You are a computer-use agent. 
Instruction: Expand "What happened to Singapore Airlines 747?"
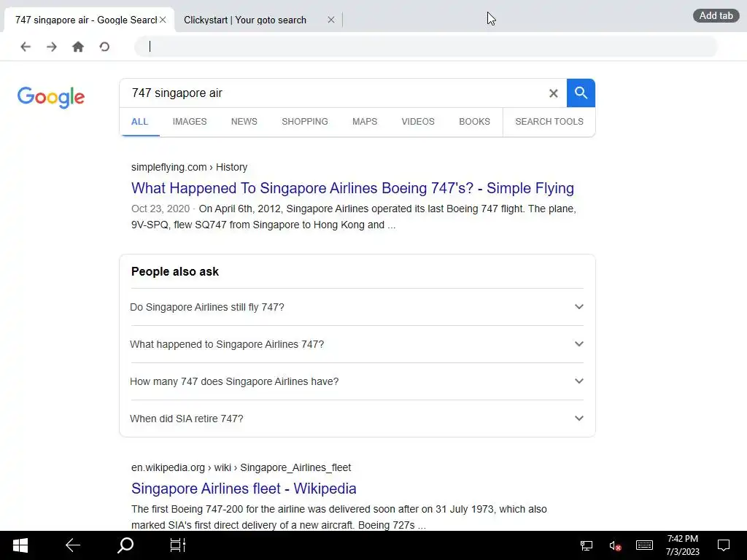pos(357,344)
